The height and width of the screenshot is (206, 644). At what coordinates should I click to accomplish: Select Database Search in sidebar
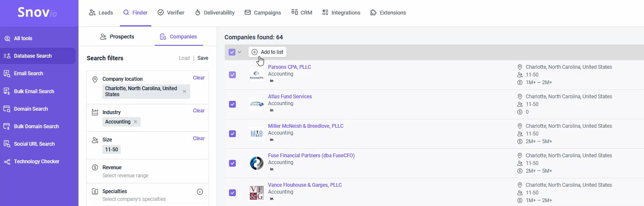coord(38,56)
